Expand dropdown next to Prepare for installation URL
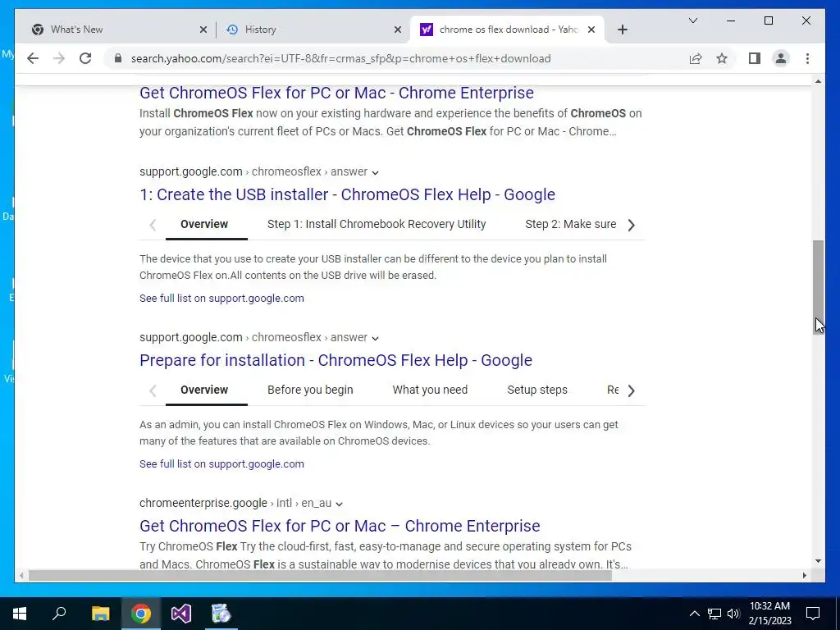The width and height of the screenshot is (840, 630). tap(375, 338)
